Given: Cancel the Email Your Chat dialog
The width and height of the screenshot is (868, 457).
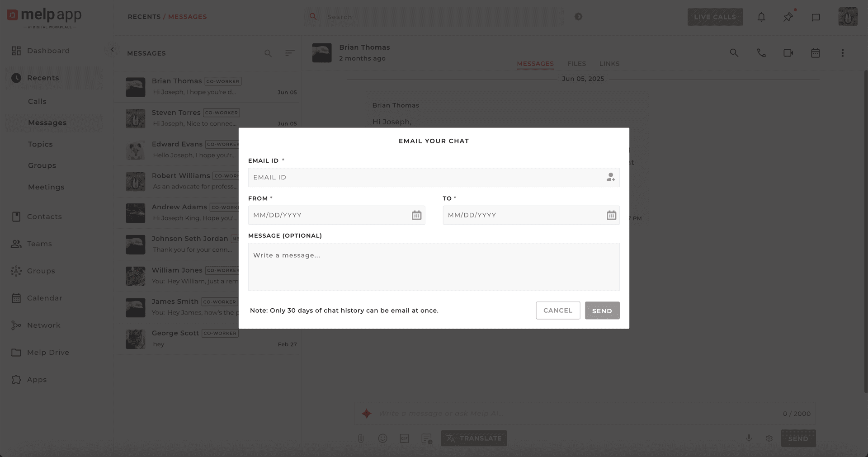Looking at the screenshot, I should click(558, 311).
